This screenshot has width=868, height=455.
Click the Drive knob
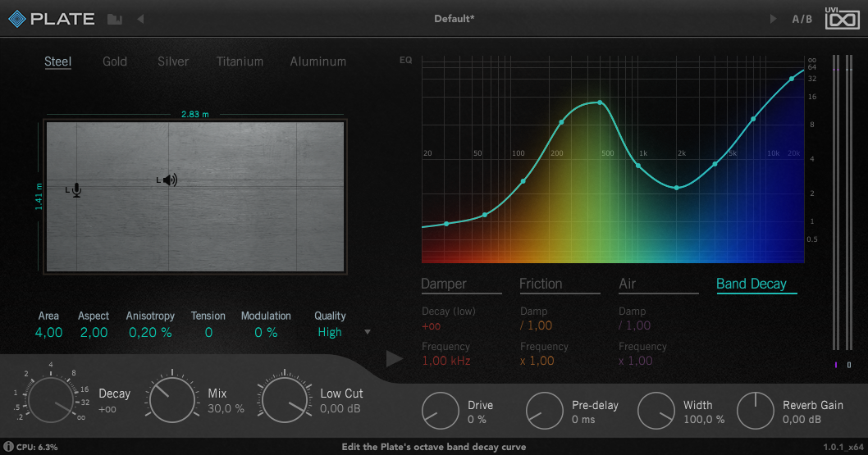[x=440, y=411]
